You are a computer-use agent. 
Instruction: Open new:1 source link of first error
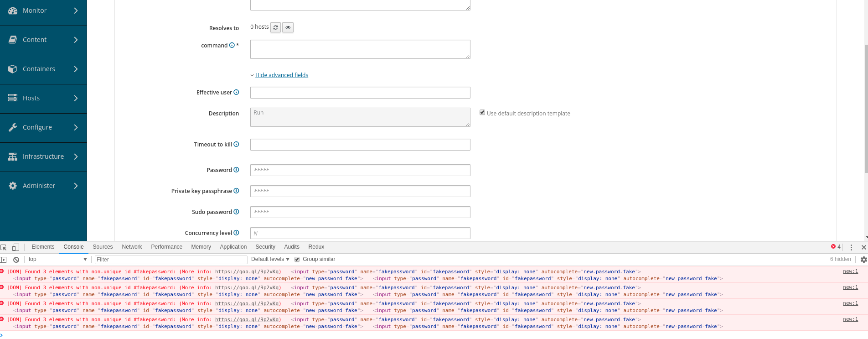pos(850,271)
